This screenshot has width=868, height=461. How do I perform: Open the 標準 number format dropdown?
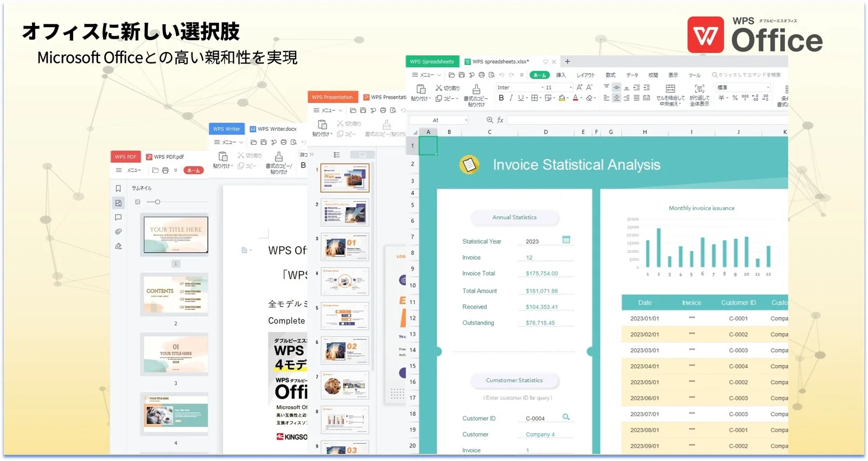coord(768,87)
